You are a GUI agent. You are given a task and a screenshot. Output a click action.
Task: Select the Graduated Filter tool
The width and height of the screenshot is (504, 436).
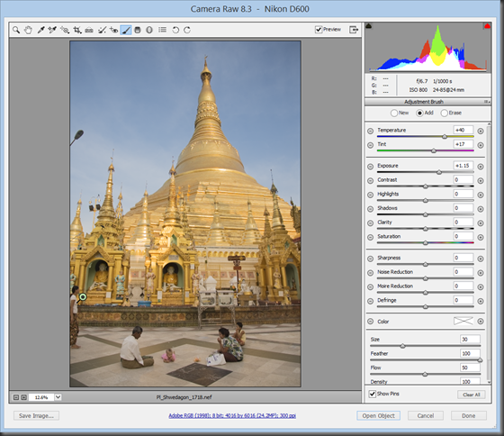[138, 30]
